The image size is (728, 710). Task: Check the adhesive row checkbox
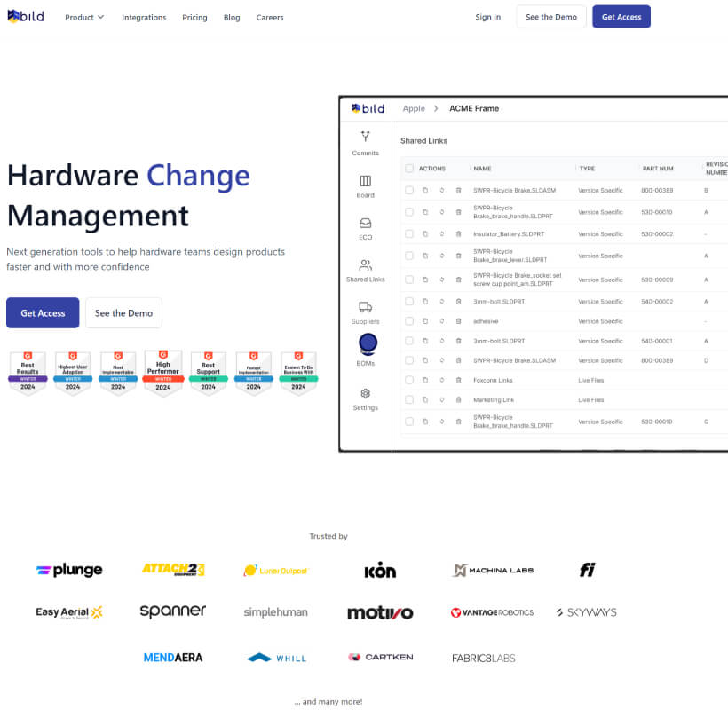click(409, 321)
